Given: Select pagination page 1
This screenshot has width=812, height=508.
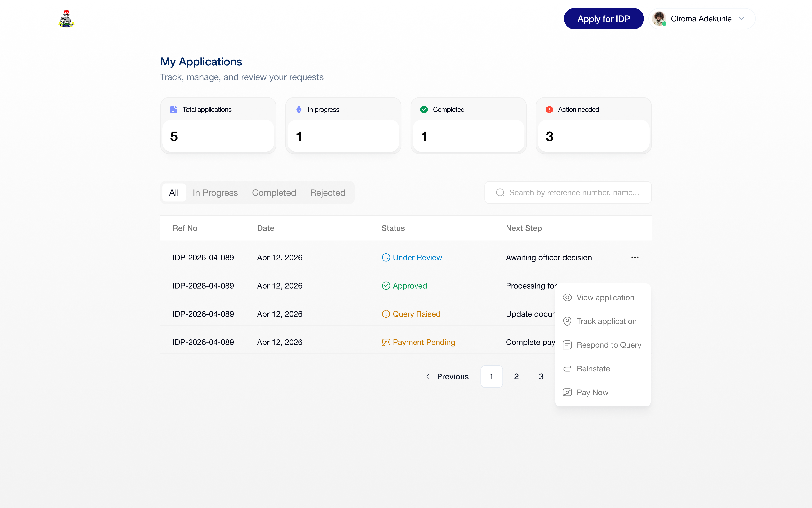Looking at the screenshot, I should point(492,376).
